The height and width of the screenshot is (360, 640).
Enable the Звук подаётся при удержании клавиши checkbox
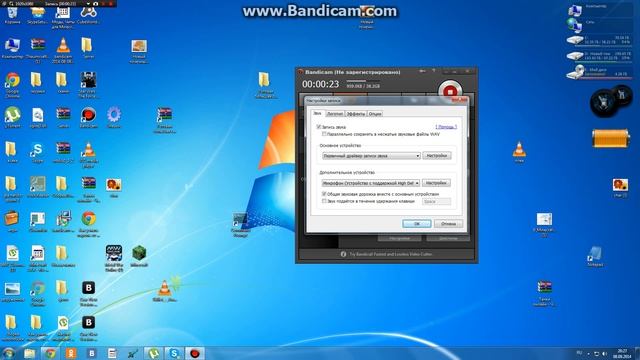coord(324,201)
